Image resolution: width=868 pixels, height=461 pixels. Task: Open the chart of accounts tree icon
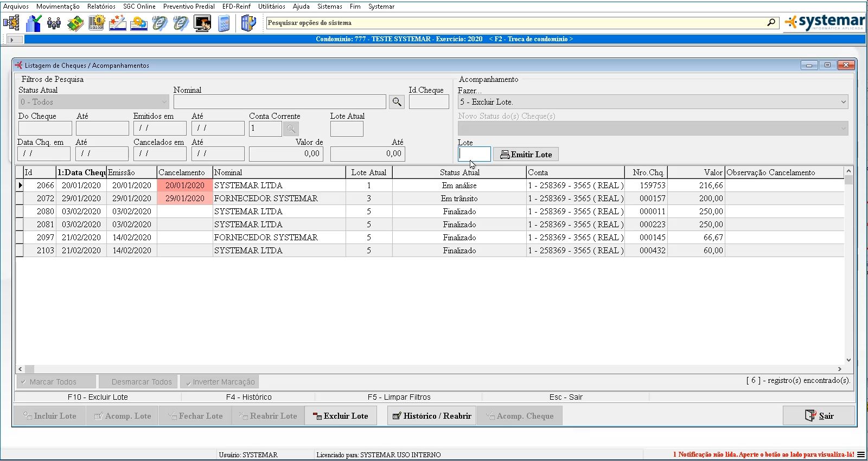point(11,23)
